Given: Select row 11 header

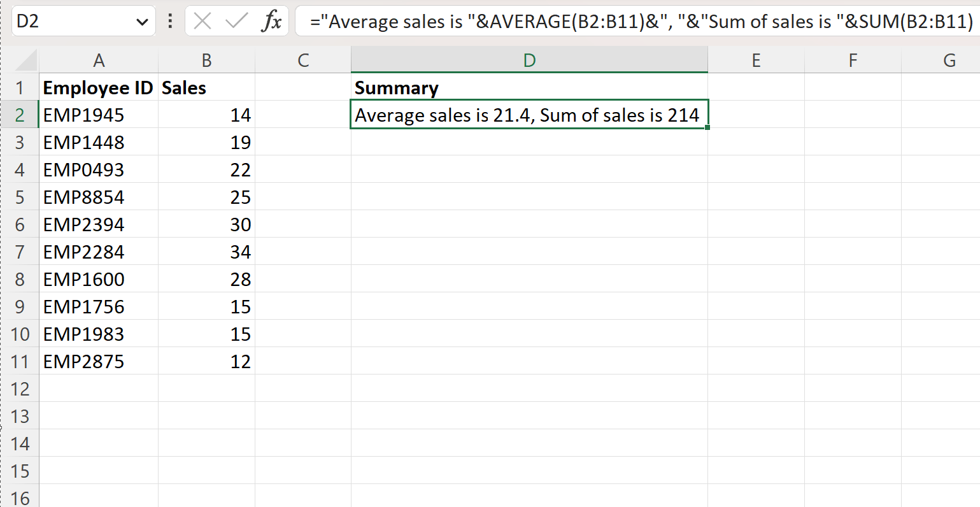Looking at the screenshot, I should [x=21, y=361].
